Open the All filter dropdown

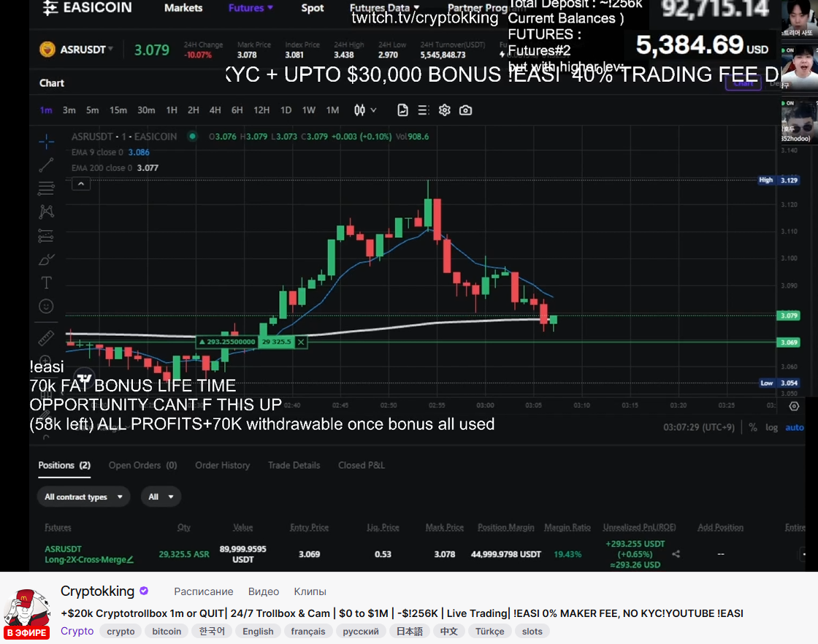click(161, 497)
